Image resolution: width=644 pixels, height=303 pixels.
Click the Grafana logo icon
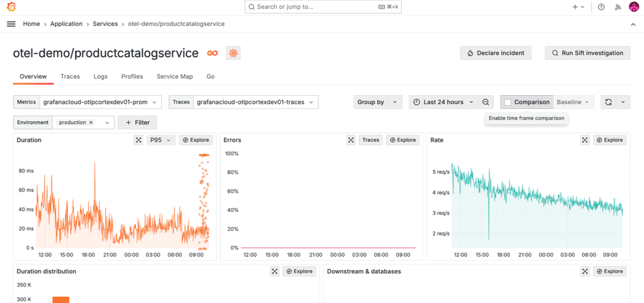11,6
